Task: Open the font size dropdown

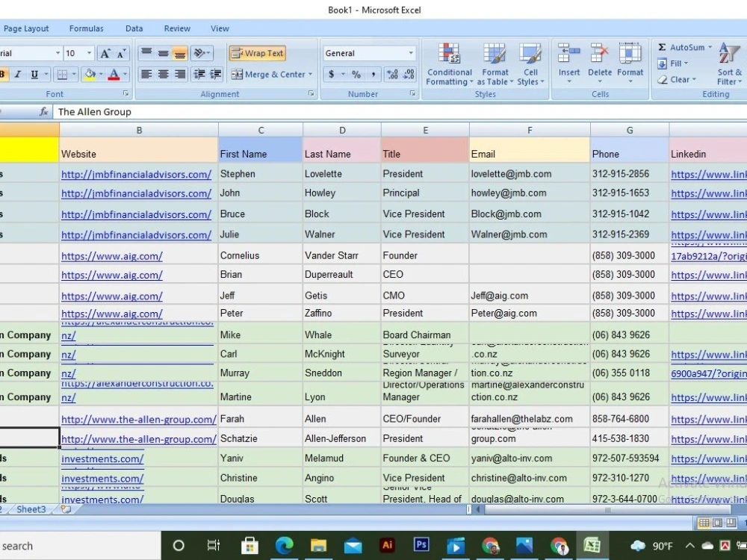Action: coord(89,53)
